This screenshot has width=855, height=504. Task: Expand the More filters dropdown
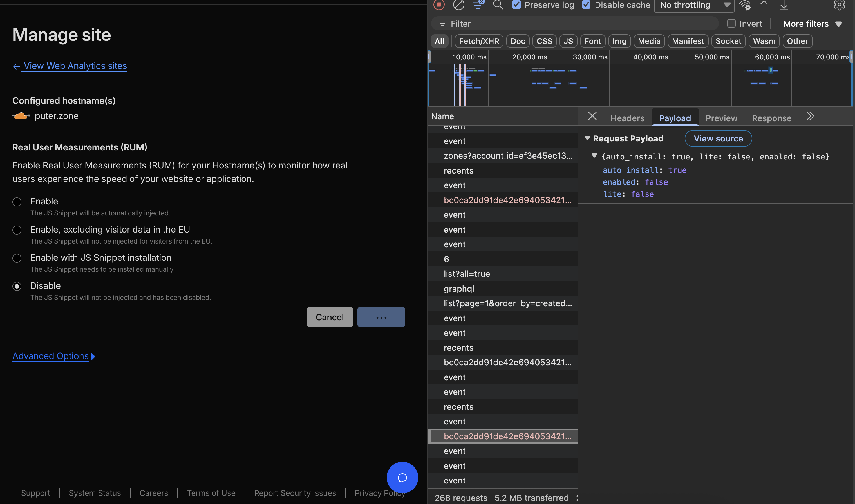tap(813, 23)
